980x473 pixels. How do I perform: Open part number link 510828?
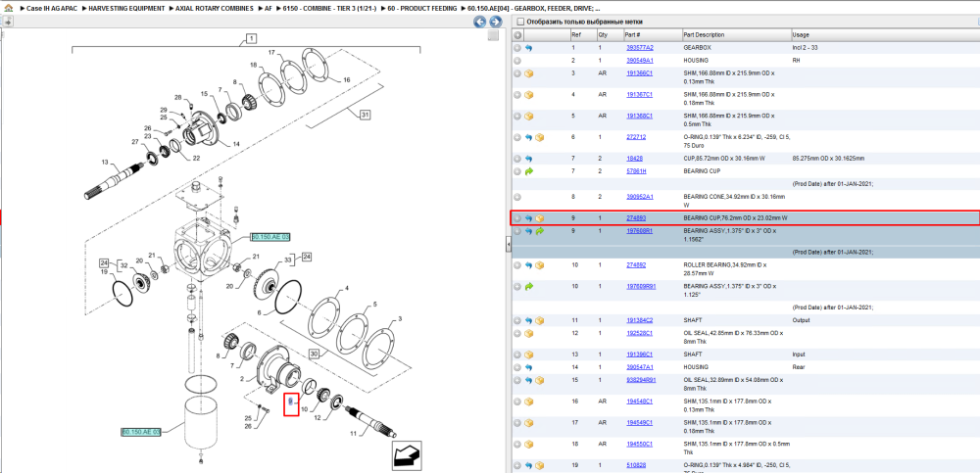[x=636, y=465]
